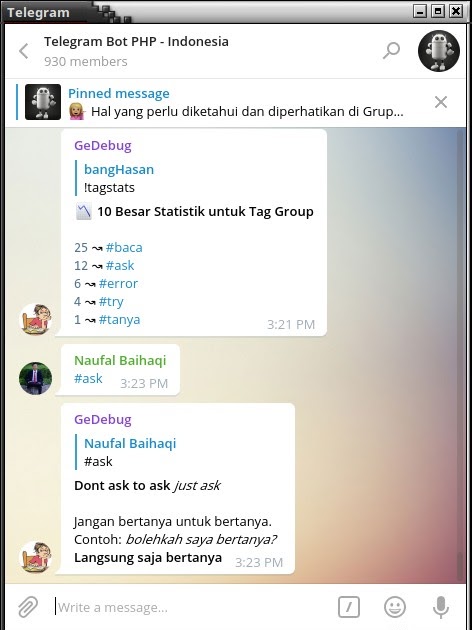This screenshot has height=630, width=472.
Task: Open group info via Telegram Bot PHP title
Action: click(136, 41)
